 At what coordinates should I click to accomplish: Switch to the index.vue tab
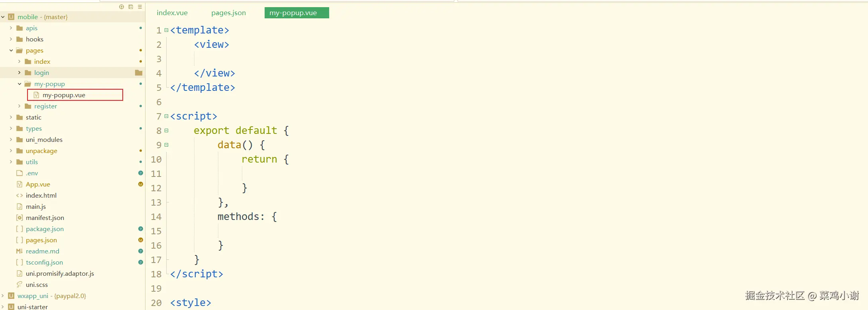click(172, 13)
